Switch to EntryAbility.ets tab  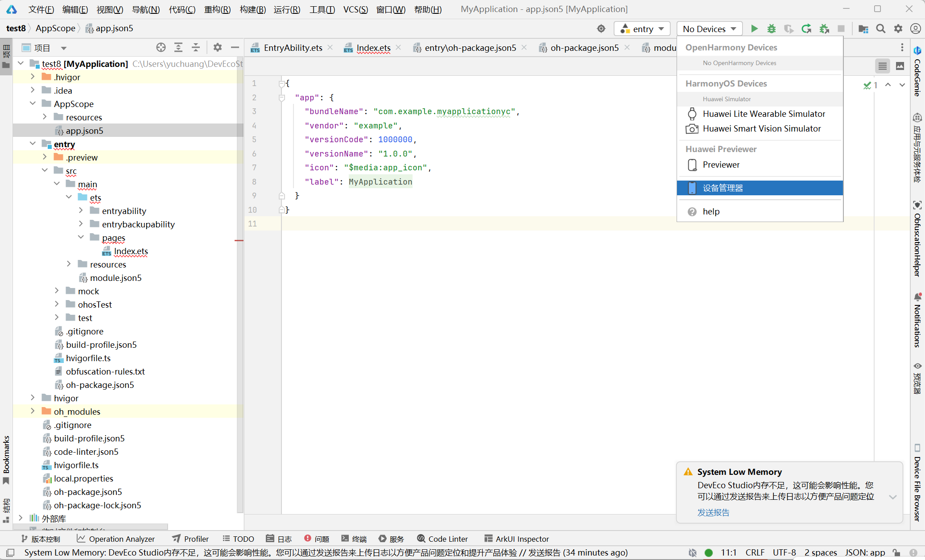point(293,48)
